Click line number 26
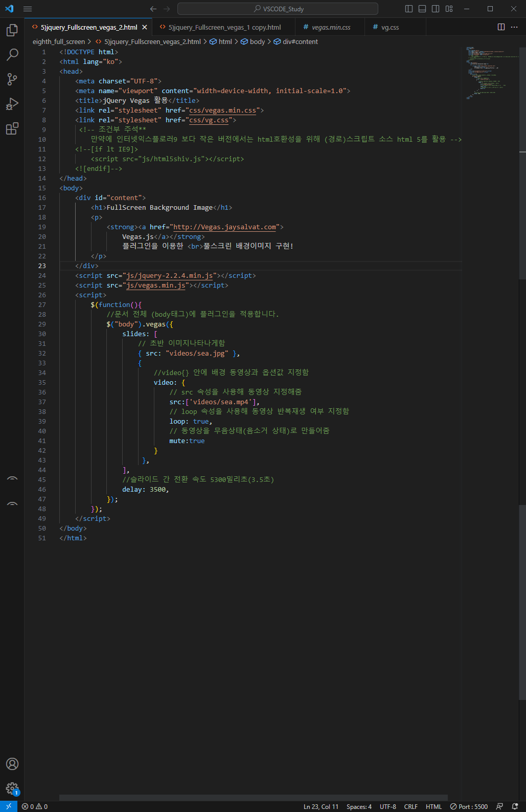This screenshot has width=526, height=812. click(42, 295)
